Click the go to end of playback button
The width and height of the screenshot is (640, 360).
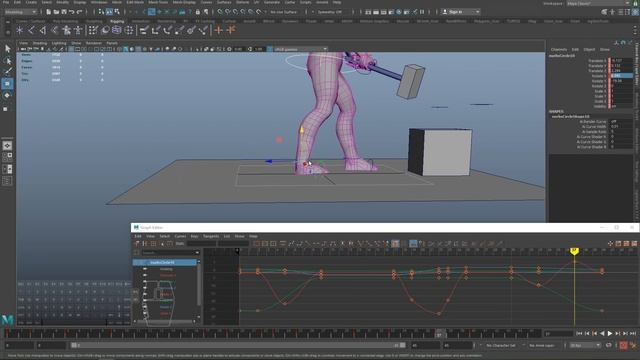pyautogui.click(x=633, y=333)
